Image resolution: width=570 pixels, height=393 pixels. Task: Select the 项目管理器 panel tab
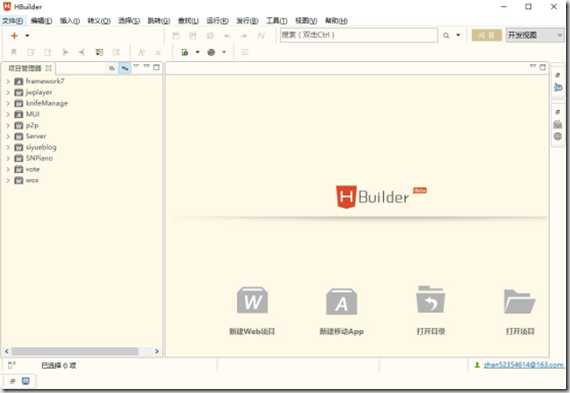tap(30, 68)
